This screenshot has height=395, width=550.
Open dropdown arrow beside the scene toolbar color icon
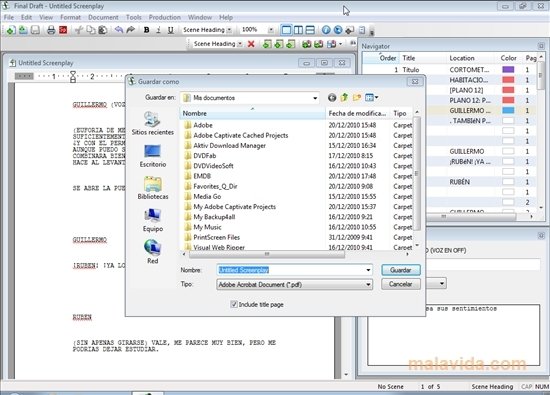point(341,44)
